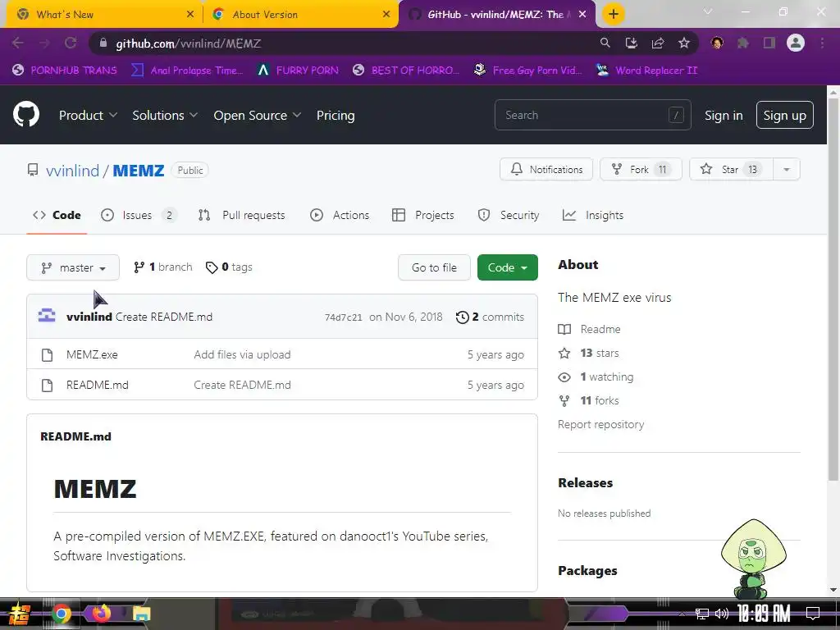
Task: Click the extension avatar icon beside the star
Action: click(x=717, y=43)
